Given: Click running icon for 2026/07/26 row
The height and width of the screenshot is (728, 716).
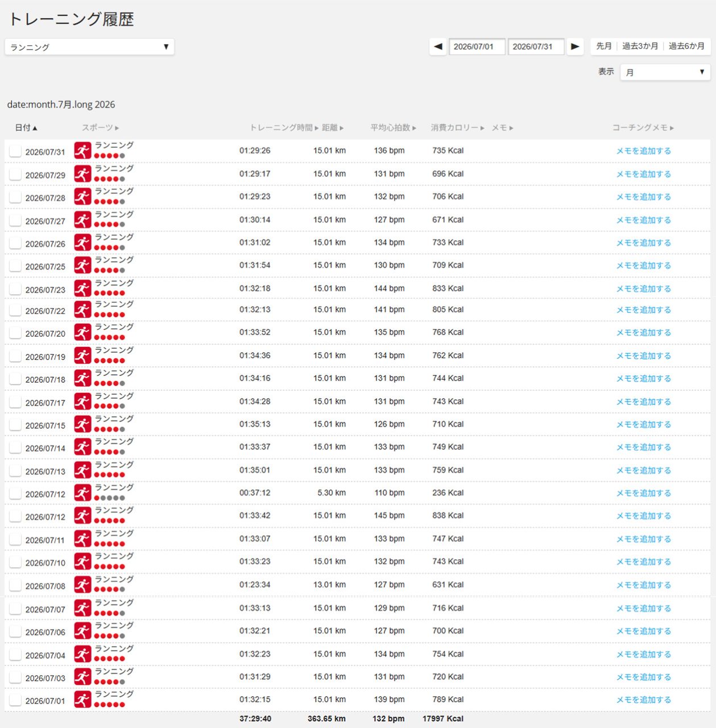Looking at the screenshot, I should (x=83, y=243).
